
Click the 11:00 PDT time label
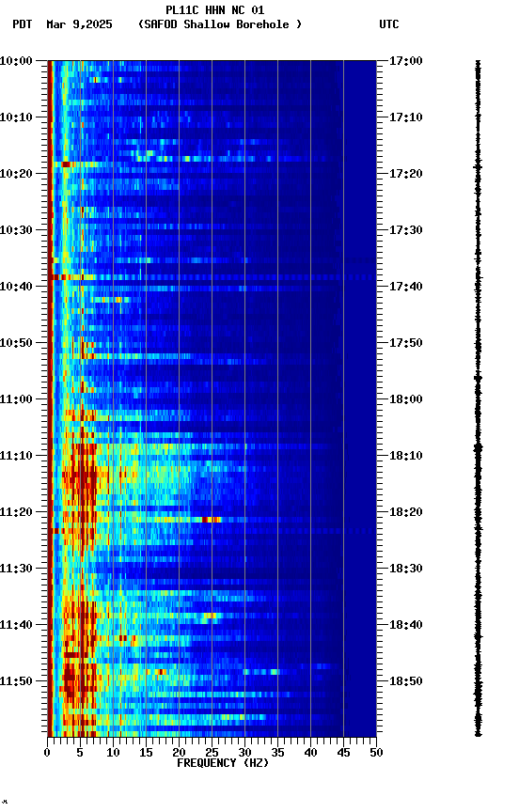(x=16, y=399)
